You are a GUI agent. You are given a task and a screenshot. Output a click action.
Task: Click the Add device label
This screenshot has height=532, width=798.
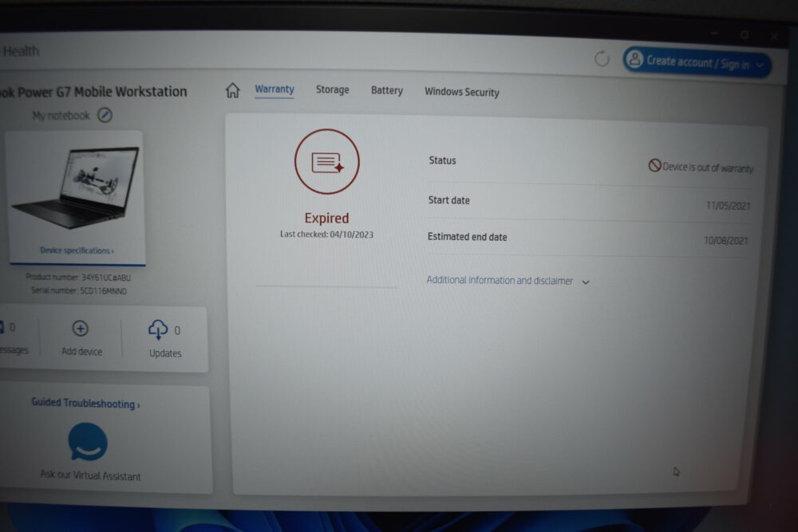pyautogui.click(x=81, y=352)
